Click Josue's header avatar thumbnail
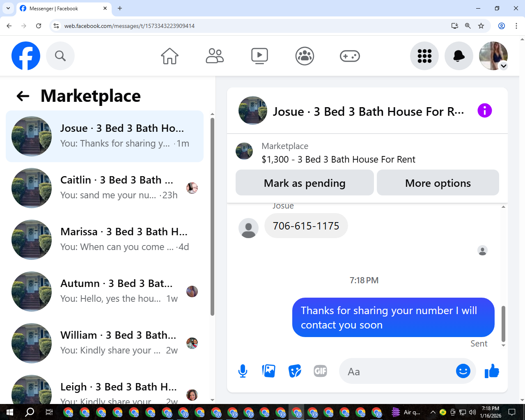The image size is (525, 420). [253, 110]
